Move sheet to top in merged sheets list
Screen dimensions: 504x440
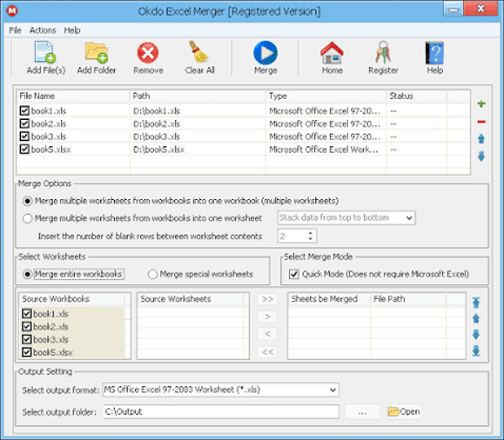click(476, 302)
